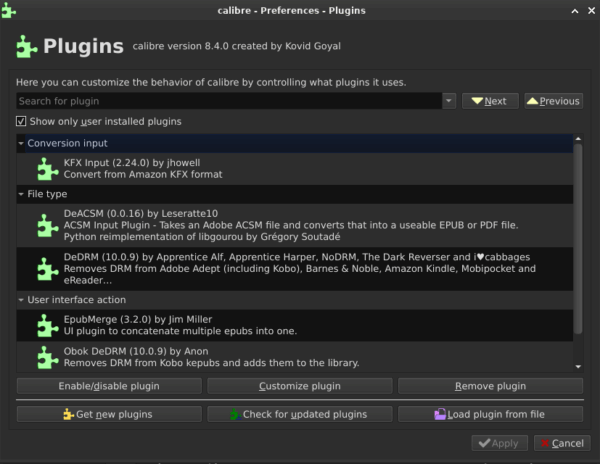Click the Cancel button label
Image resolution: width=600 pixels, height=464 pixels.
point(568,443)
